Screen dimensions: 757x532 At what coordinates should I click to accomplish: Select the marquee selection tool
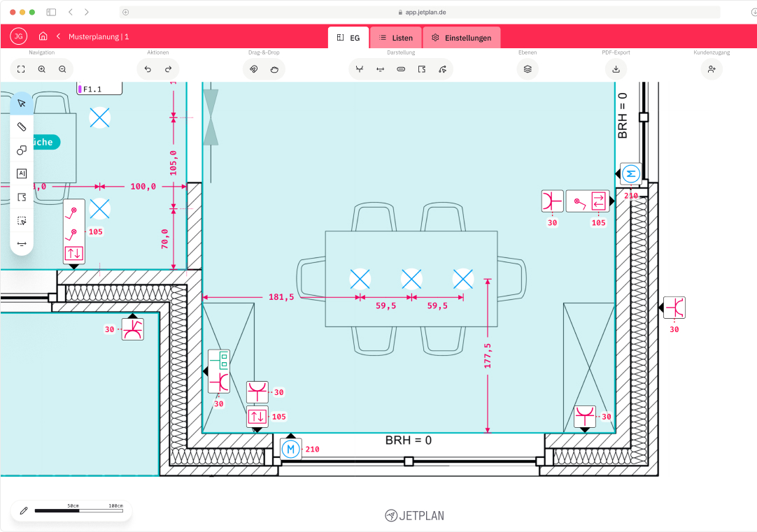(x=22, y=221)
